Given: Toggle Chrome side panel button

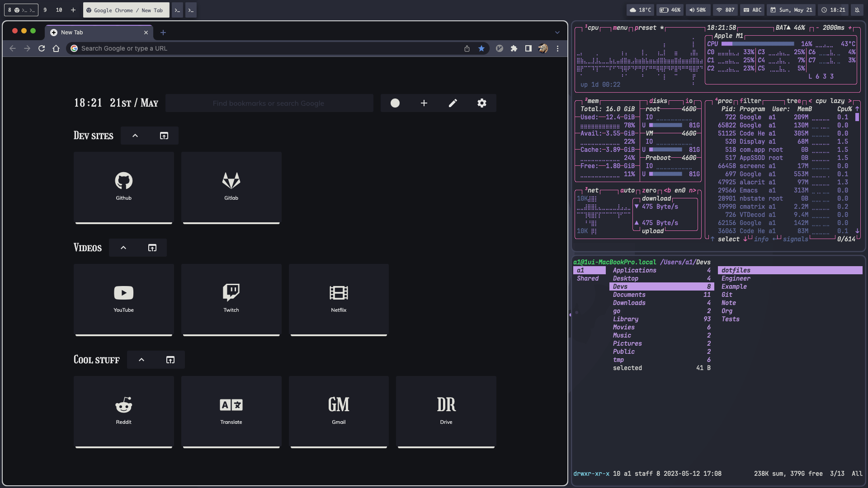Looking at the screenshot, I should coord(528,48).
